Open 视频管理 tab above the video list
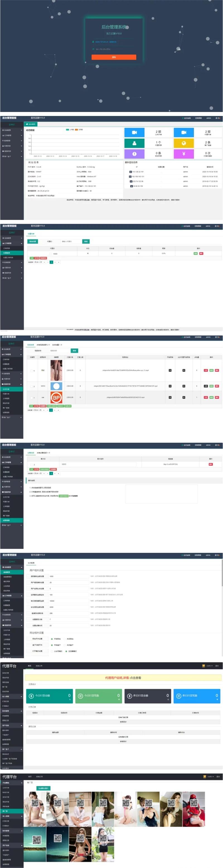Viewport: 223px width, 868px height. (x=30, y=345)
